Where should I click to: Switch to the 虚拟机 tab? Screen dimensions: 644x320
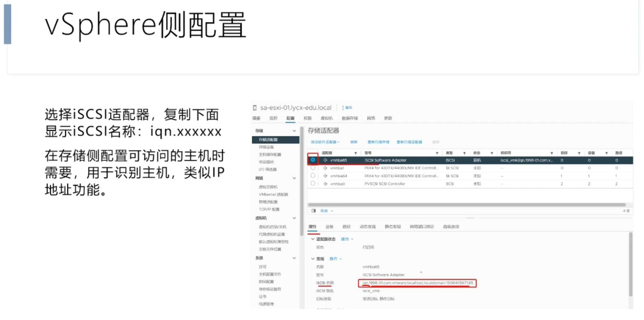pos(326,118)
